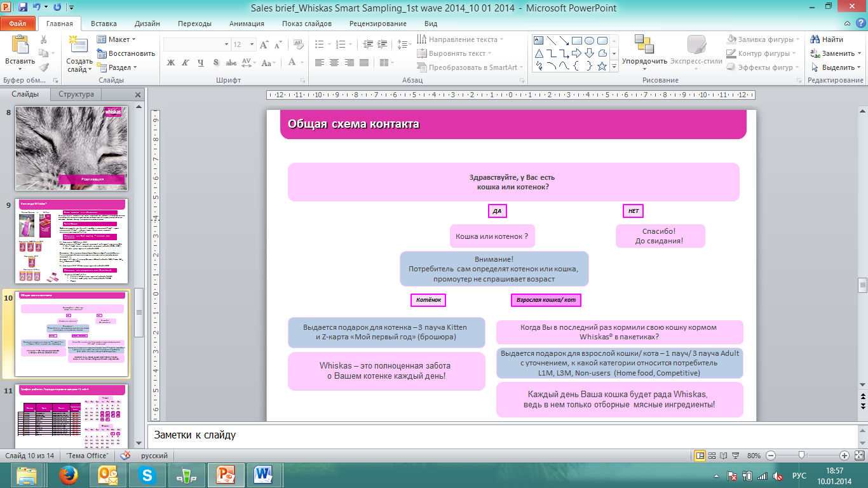Switch to Анимация ribbon tab
Viewport: 868px width, 488px height.
[x=247, y=24]
